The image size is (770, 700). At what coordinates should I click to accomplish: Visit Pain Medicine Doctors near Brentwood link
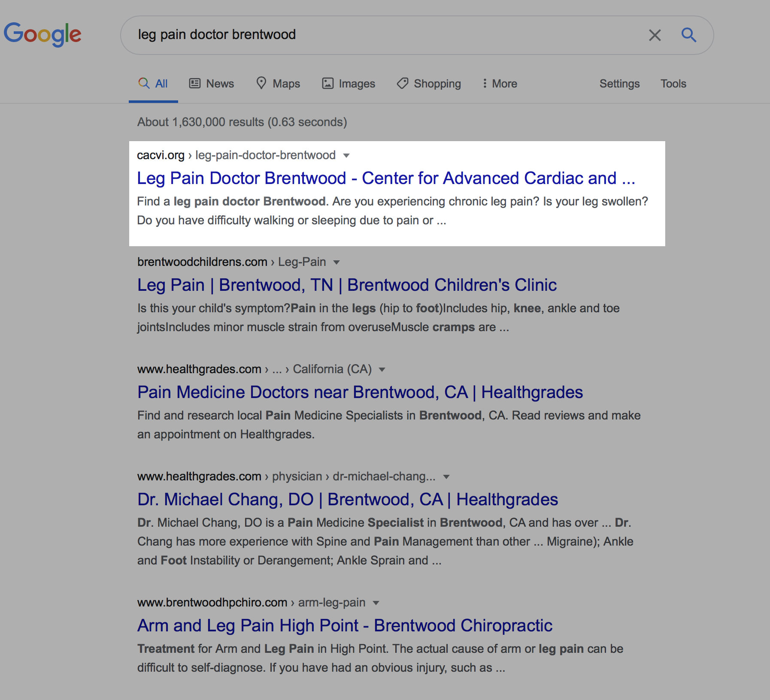pyautogui.click(x=360, y=392)
